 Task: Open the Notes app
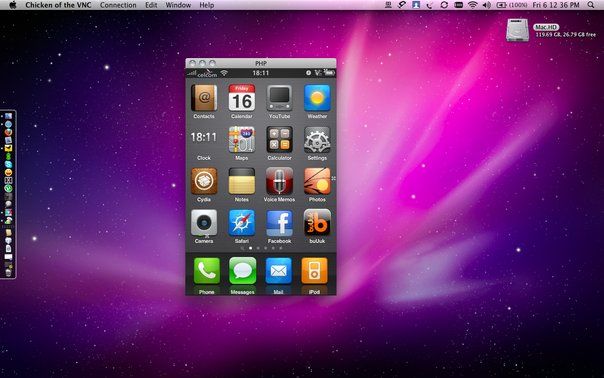click(242, 181)
